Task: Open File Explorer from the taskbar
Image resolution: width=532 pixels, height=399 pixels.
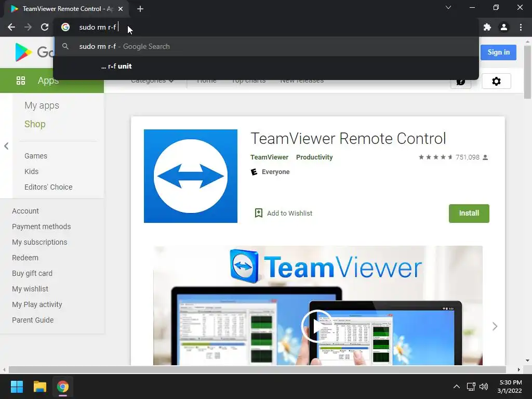Action: point(39,387)
